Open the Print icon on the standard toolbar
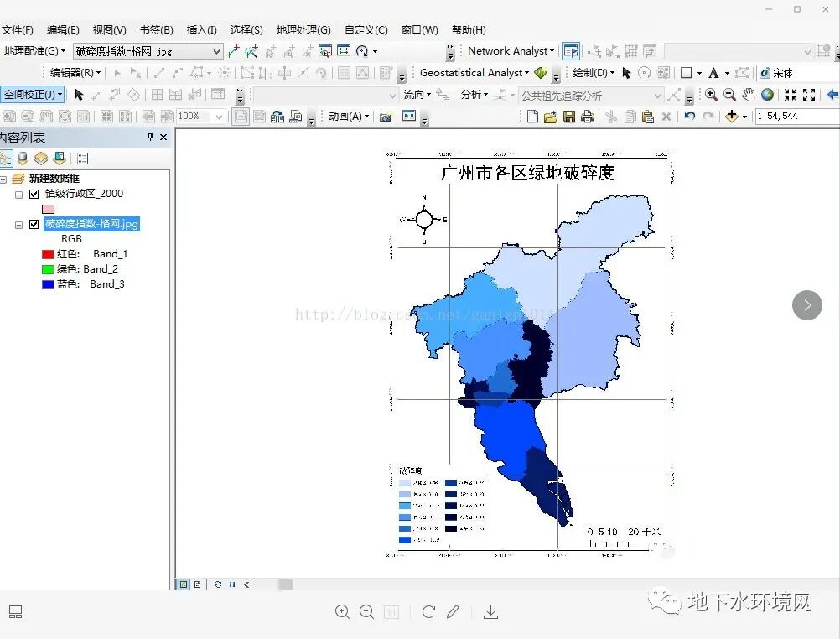This screenshot has width=840, height=639. click(x=589, y=116)
